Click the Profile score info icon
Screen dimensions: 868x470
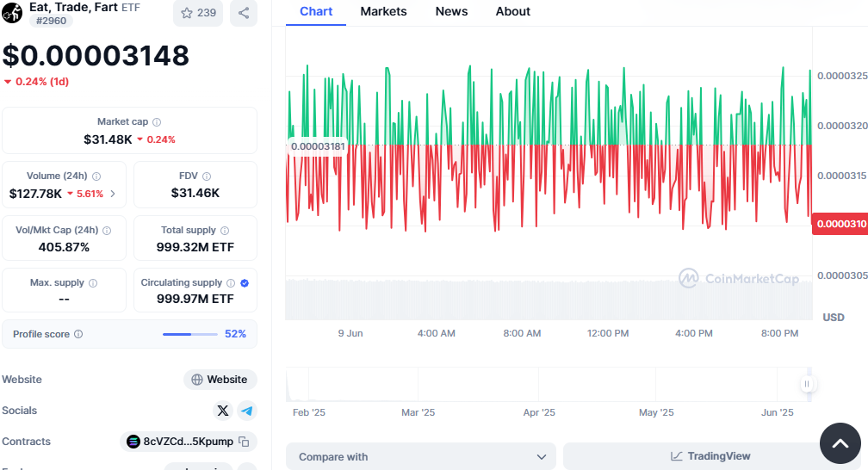click(x=78, y=334)
